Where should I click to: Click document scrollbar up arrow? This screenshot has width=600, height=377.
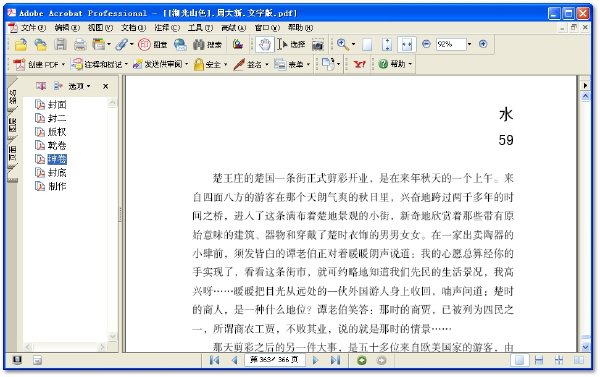[585, 96]
